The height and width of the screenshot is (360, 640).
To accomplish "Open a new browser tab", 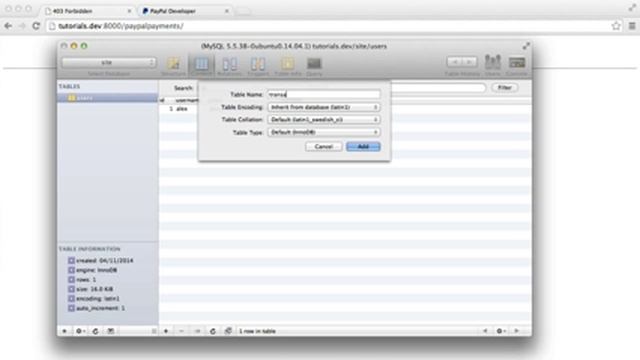I will tap(244, 11).
